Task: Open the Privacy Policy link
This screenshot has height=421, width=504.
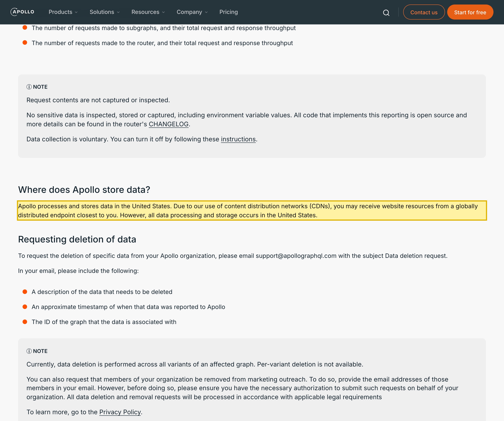Action: point(120,412)
